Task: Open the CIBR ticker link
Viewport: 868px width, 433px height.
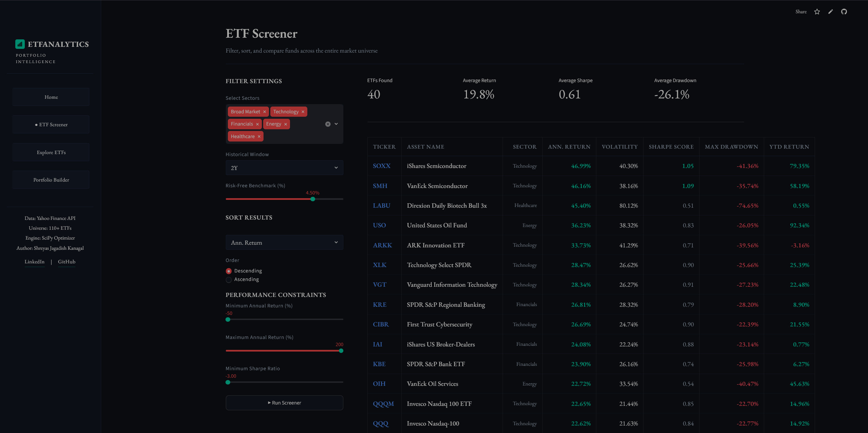Action: point(381,324)
